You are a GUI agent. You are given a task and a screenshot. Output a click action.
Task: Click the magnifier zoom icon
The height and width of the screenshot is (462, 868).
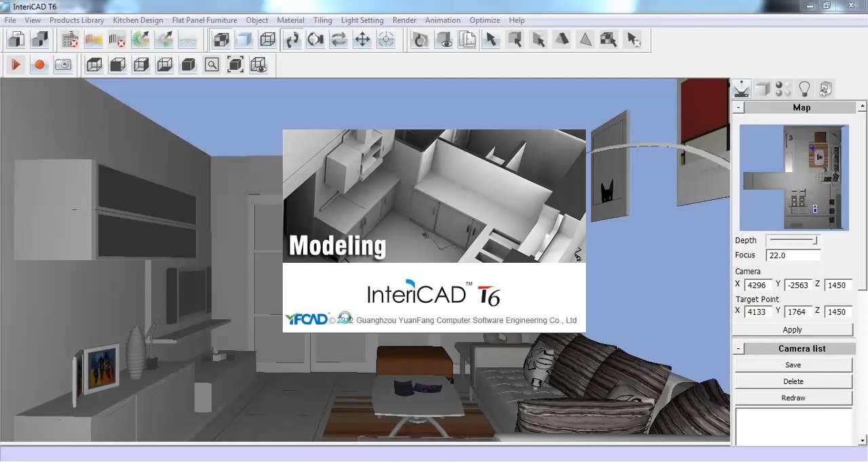pos(212,65)
